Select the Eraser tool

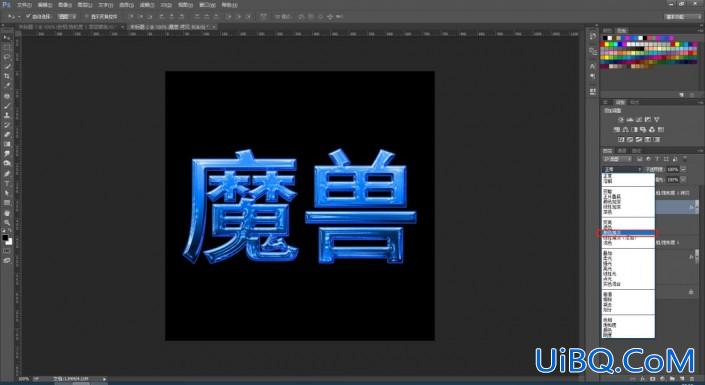[7, 134]
